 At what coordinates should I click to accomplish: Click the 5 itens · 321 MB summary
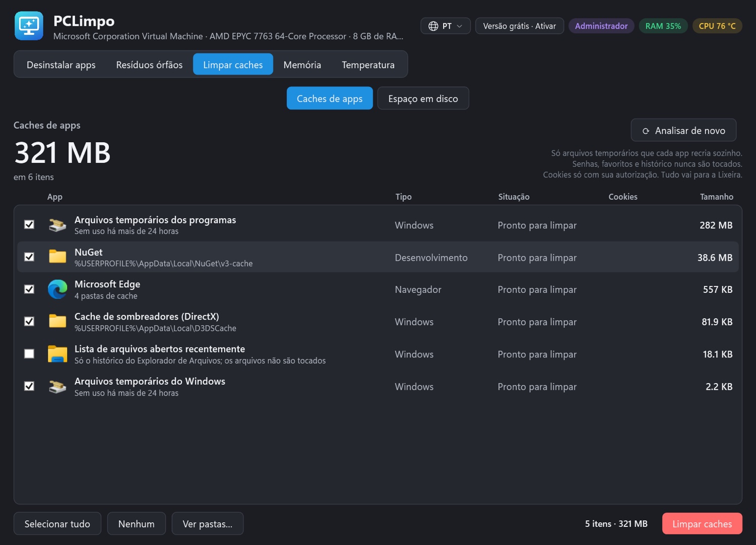[616, 524]
